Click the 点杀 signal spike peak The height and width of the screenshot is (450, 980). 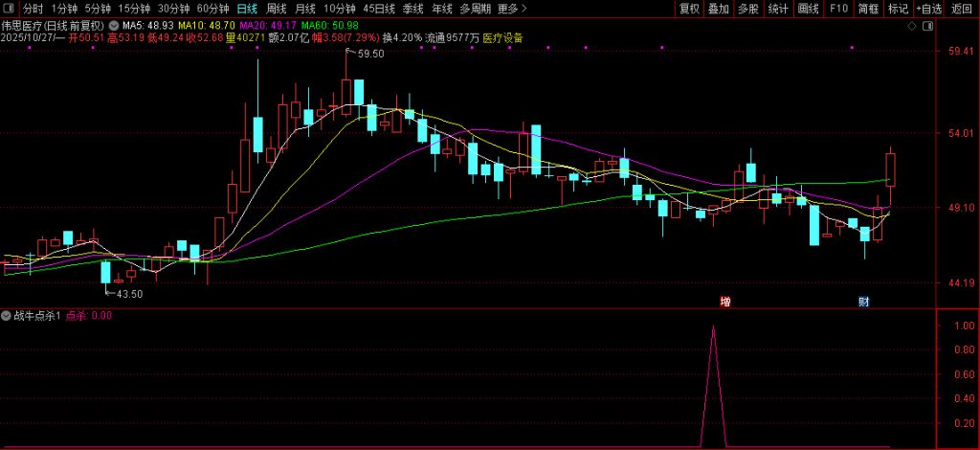pyautogui.click(x=713, y=326)
